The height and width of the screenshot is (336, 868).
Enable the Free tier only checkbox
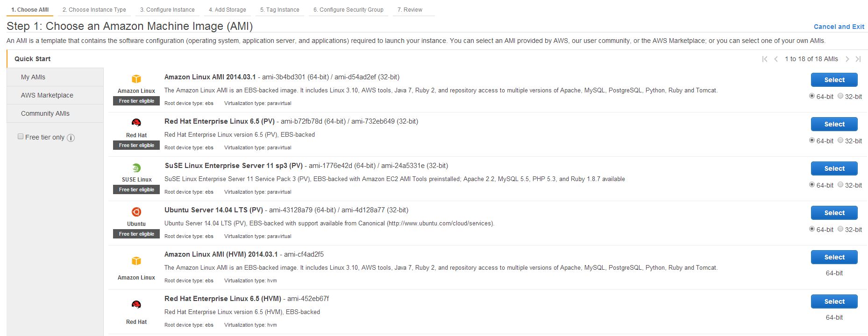point(21,136)
